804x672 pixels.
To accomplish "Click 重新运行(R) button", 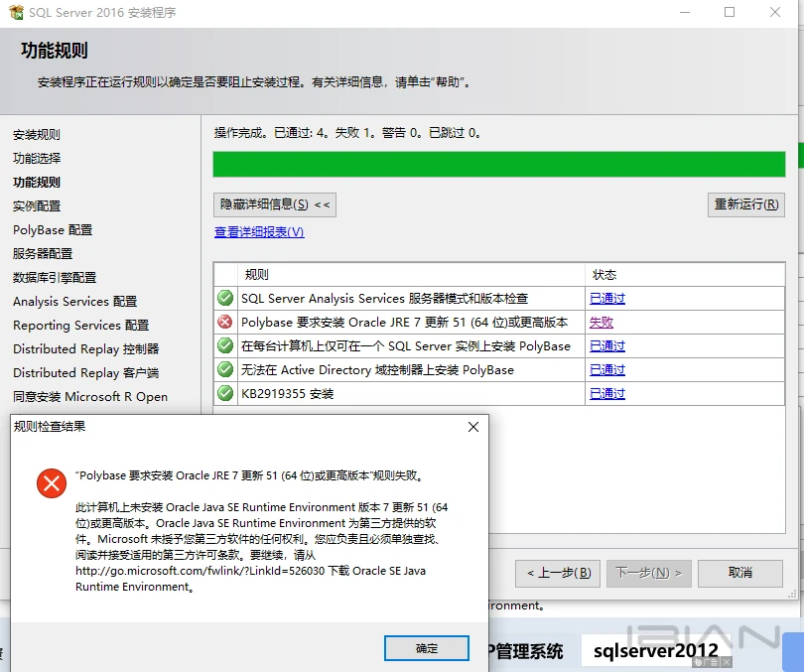I will (746, 204).
